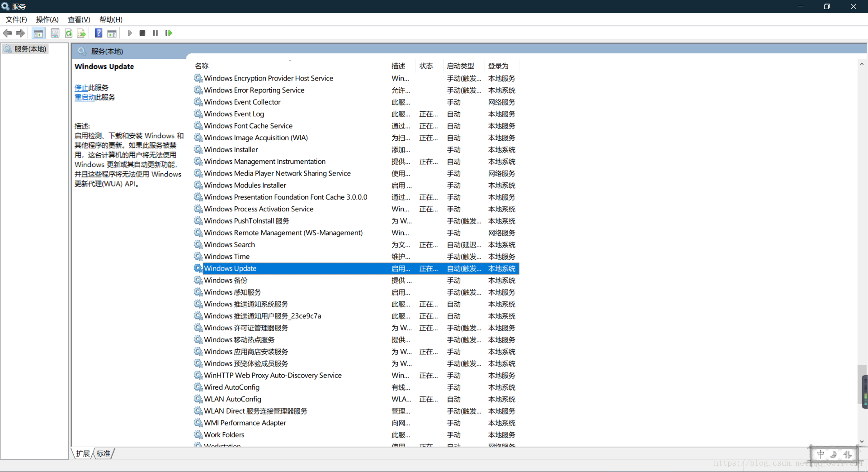Click the gear icon for Windows 备份

click(x=198, y=280)
